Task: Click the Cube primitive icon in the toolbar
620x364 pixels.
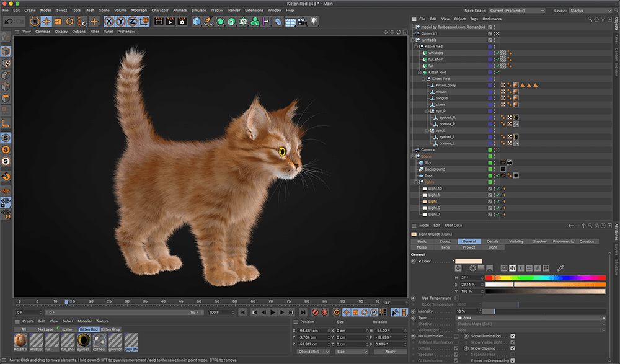Action: pos(197,21)
